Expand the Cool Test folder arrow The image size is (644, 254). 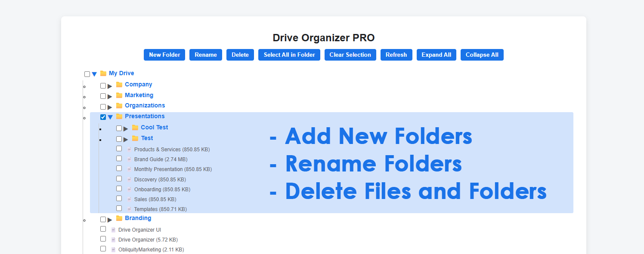126,129
